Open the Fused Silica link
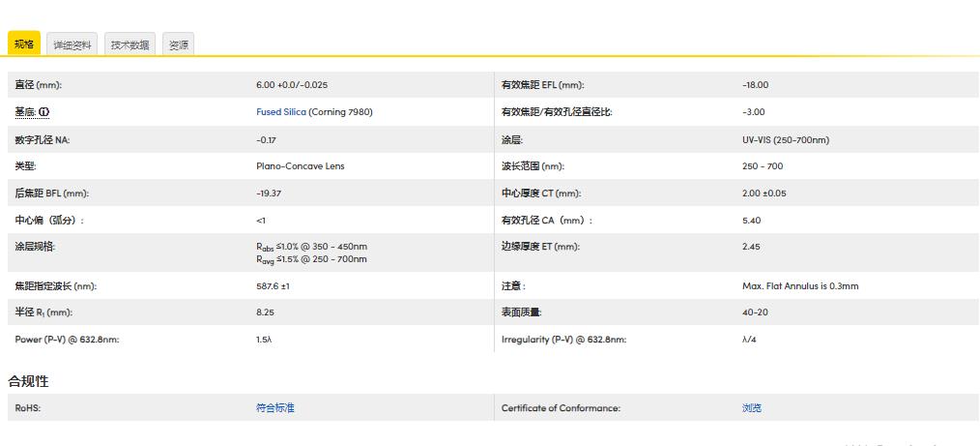Viewport: 980px width, 446px height. pos(281,112)
